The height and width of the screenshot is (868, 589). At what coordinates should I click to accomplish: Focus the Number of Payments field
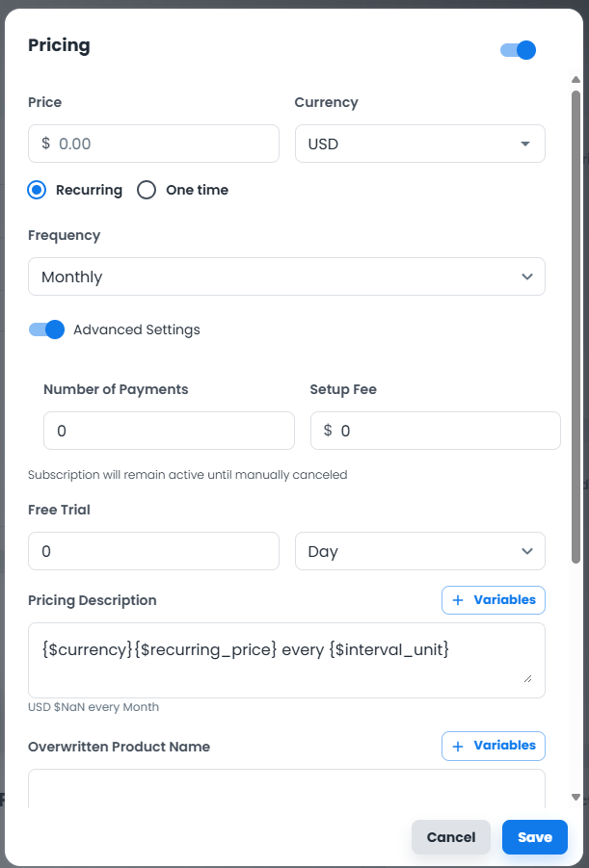pos(169,431)
